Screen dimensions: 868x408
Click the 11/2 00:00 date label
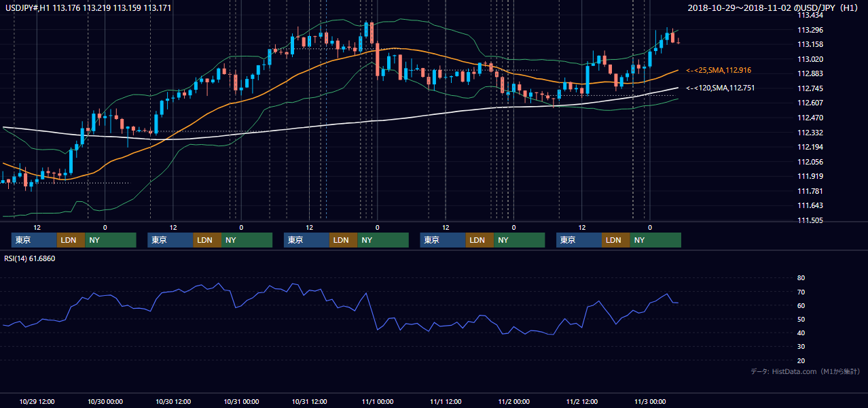point(515,402)
